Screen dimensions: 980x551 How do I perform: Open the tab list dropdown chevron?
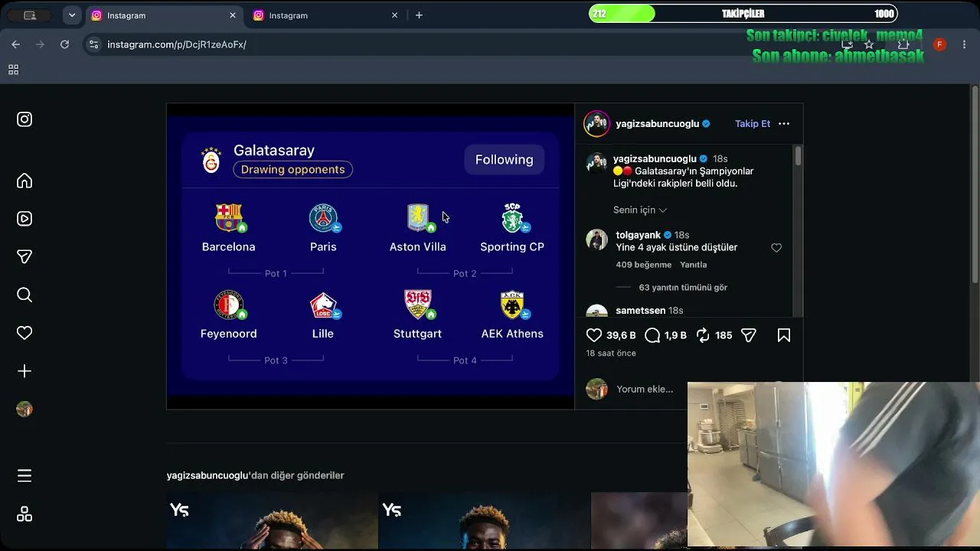72,15
